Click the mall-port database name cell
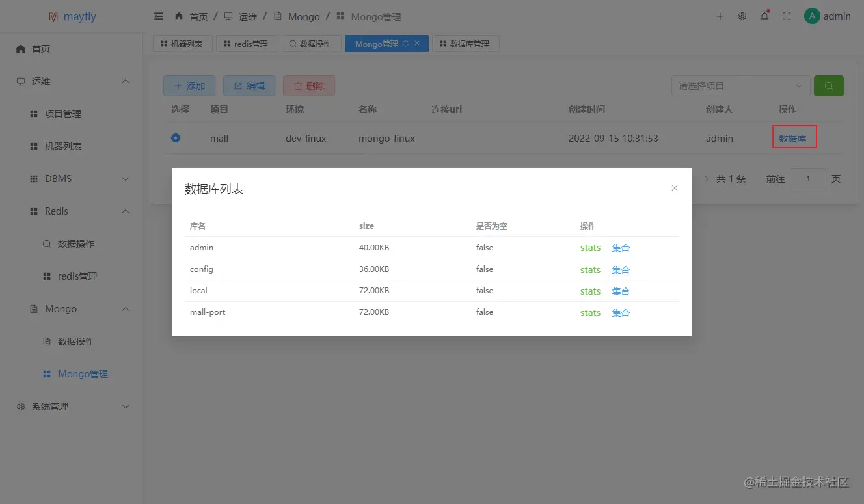Image resolution: width=864 pixels, height=504 pixels. click(208, 312)
